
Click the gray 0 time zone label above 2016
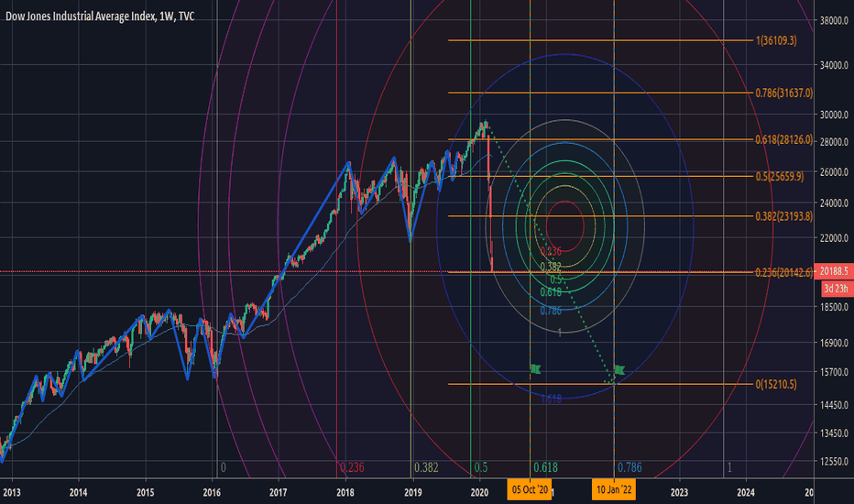(x=224, y=467)
